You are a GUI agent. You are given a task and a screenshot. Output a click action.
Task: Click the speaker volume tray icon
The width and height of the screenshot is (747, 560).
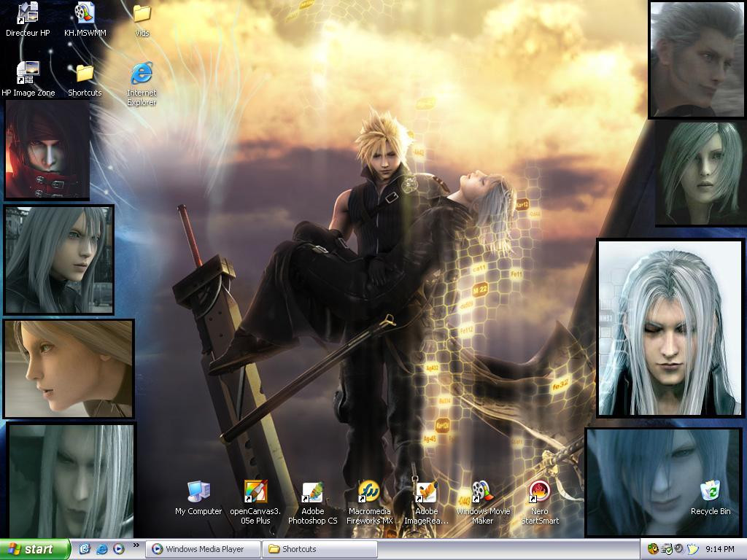point(678,548)
